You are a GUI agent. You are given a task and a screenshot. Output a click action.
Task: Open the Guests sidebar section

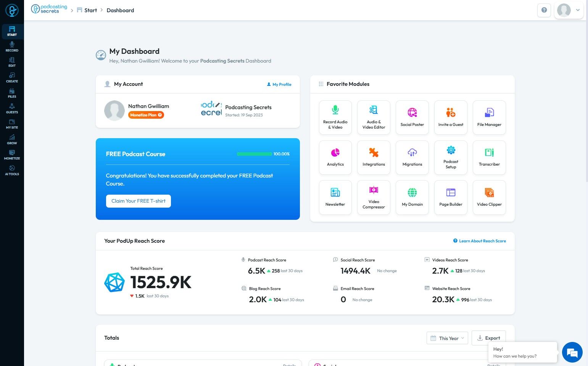click(12, 109)
